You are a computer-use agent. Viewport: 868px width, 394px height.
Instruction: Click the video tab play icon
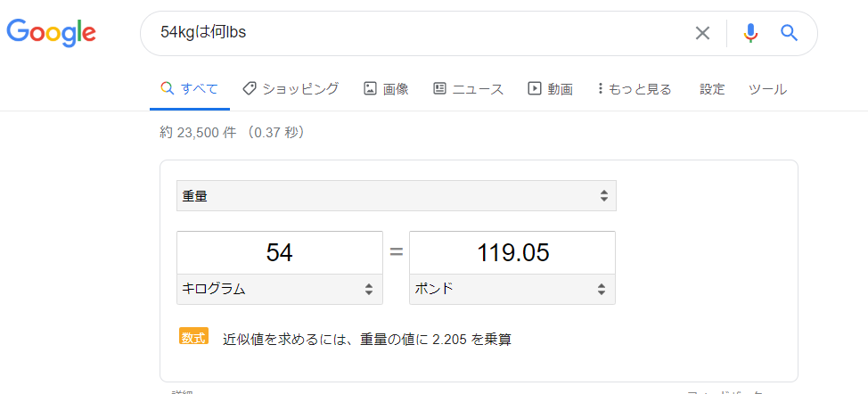534,88
